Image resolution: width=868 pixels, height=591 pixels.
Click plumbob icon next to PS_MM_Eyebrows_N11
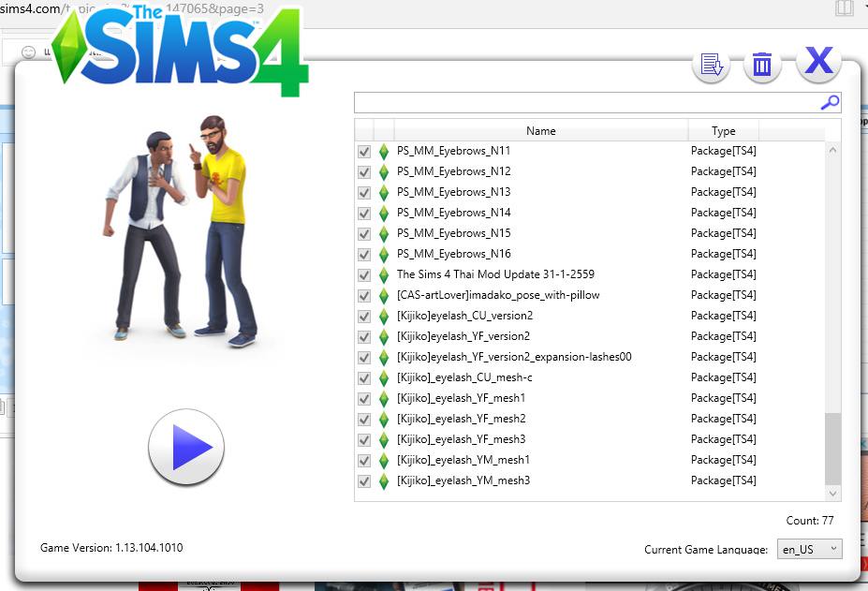(x=384, y=151)
